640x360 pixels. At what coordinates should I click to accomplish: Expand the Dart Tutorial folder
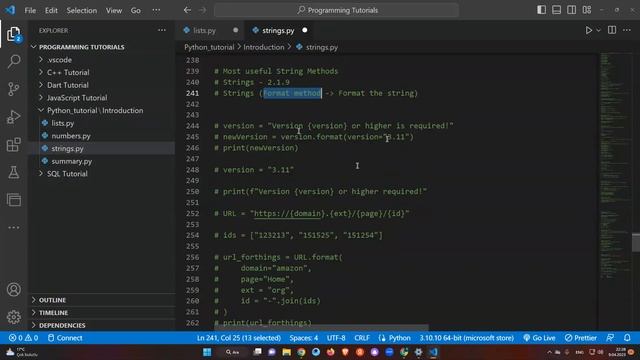(101, 85)
